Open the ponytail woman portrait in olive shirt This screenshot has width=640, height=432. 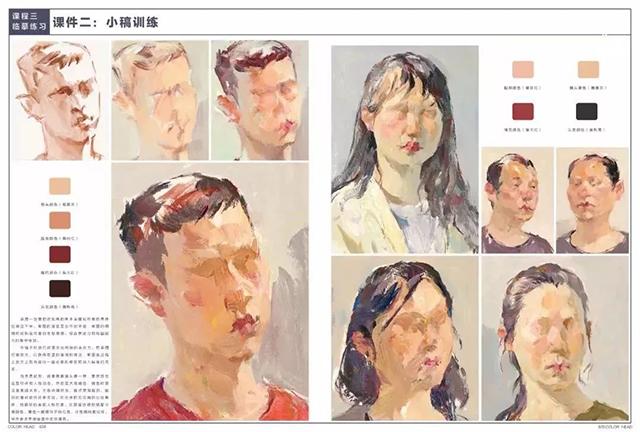click(x=555, y=338)
